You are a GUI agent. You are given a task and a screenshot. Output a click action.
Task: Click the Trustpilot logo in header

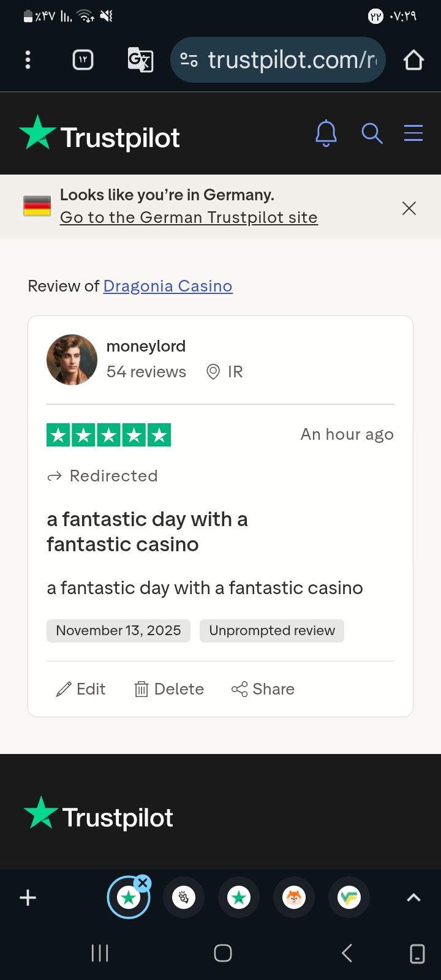pyautogui.click(x=99, y=134)
